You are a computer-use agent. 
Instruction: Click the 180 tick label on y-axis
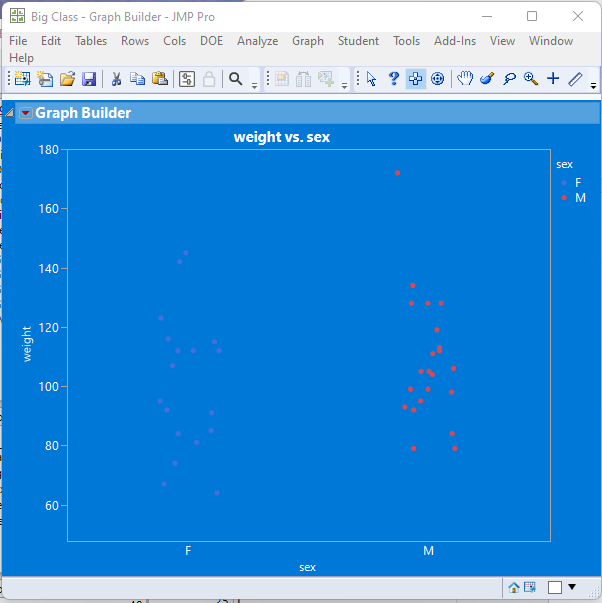48,150
